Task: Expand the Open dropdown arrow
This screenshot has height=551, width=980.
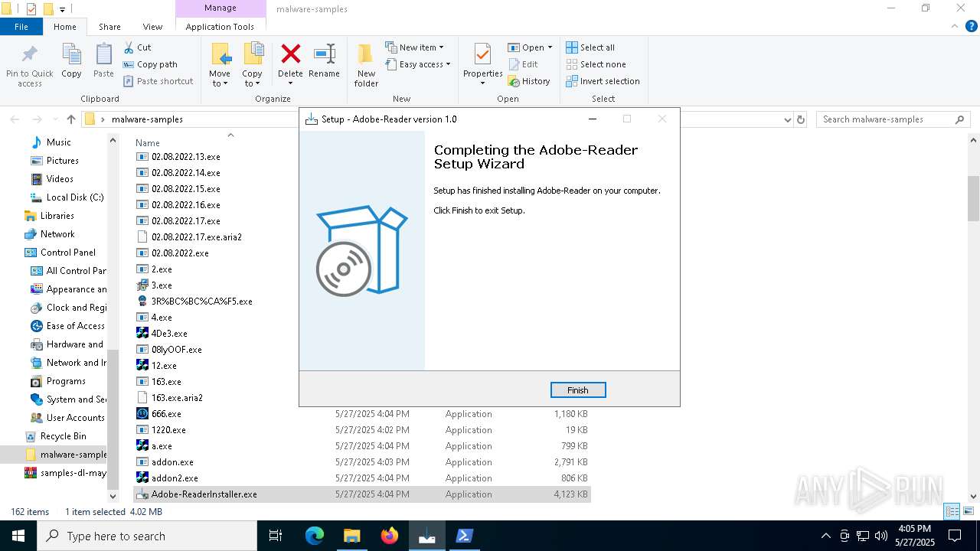Action: 550,47
